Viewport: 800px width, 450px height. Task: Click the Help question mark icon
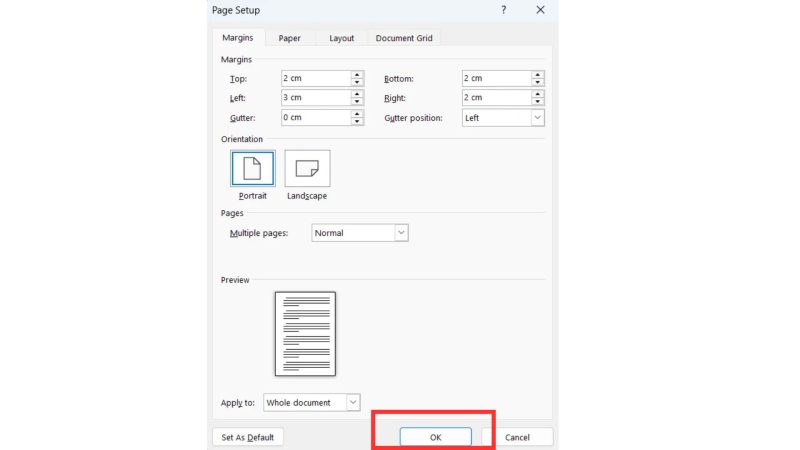pos(504,10)
